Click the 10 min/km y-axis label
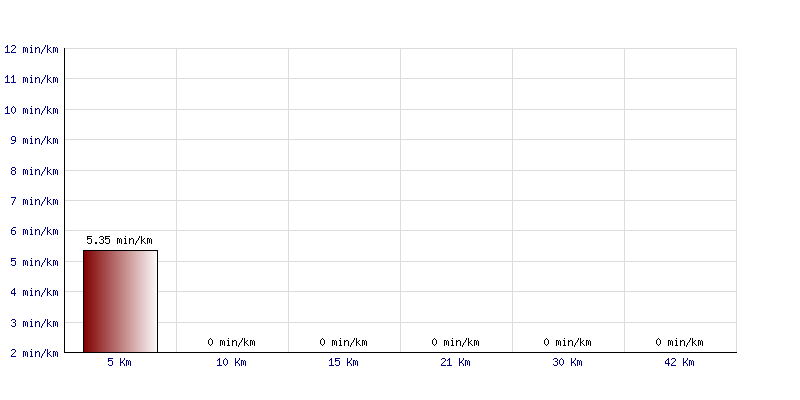Image resolution: width=800 pixels, height=400 pixels. coord(31,110)
